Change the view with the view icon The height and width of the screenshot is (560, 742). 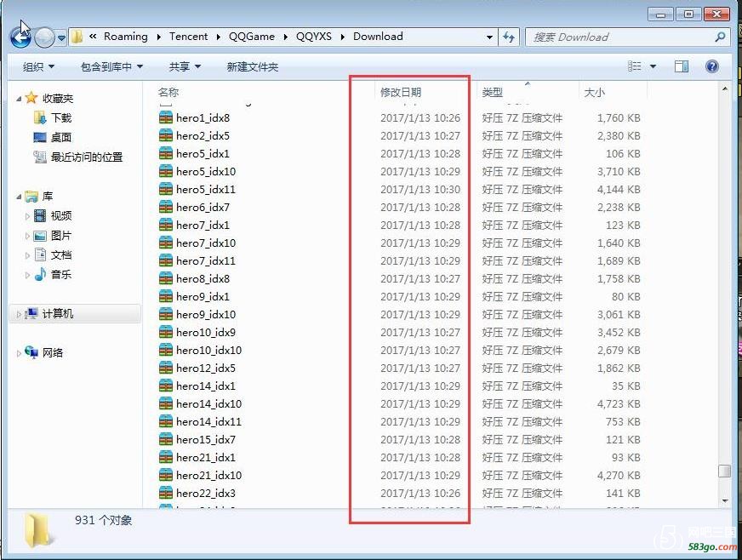pyautogui.click(x=634, y=66)
